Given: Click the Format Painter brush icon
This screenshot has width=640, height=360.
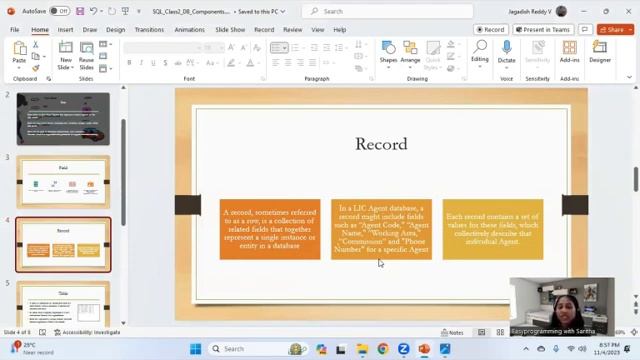Looking at the screenshot, I should click(36, 68).
